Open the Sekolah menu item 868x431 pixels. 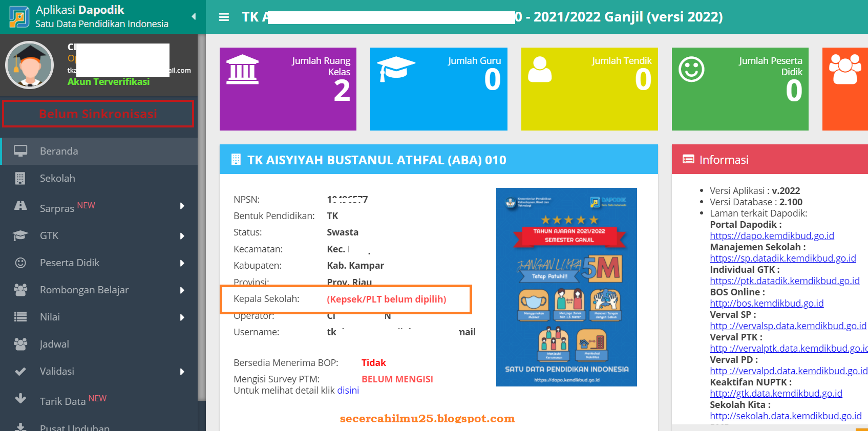click(99, 178)
